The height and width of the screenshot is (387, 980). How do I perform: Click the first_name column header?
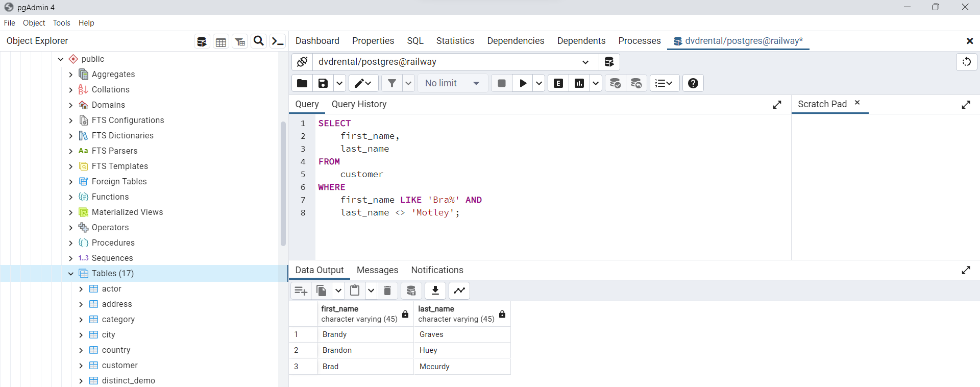pyautogui.click(x=365, y=313)
